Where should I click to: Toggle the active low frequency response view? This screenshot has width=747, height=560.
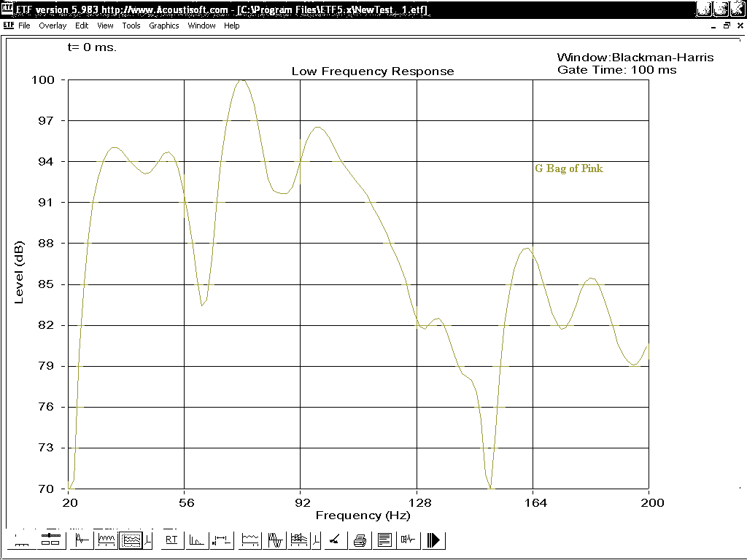pyautogui.click(x=131, y=540)
